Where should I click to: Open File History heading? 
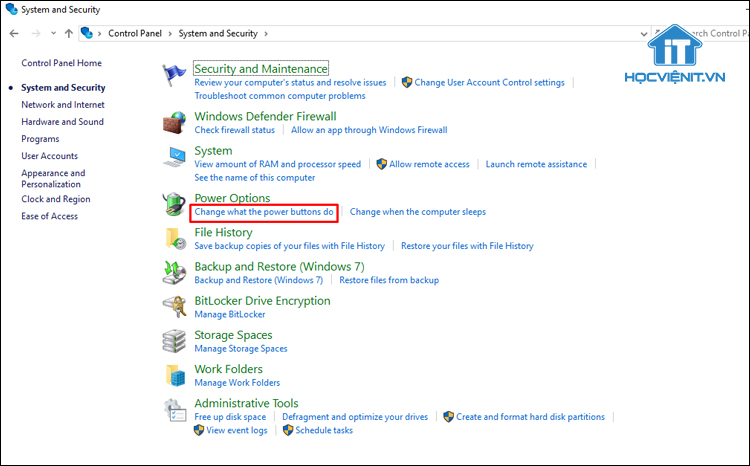point(223,233)
